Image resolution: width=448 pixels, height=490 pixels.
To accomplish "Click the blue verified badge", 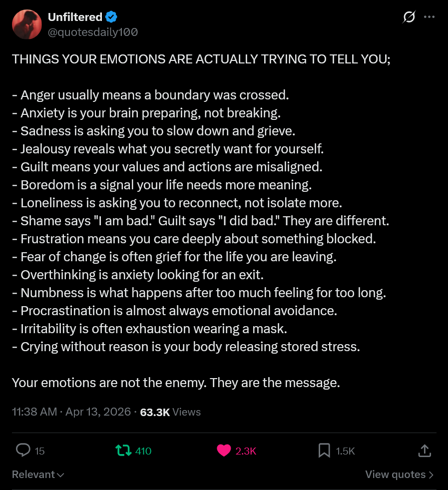I will [x=111, y=17].
